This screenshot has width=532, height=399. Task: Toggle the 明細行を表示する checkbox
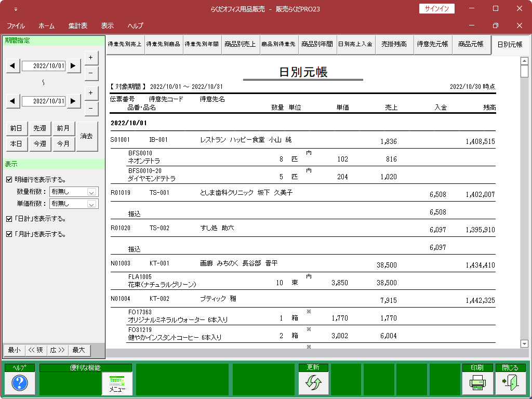tap(9, 179)
